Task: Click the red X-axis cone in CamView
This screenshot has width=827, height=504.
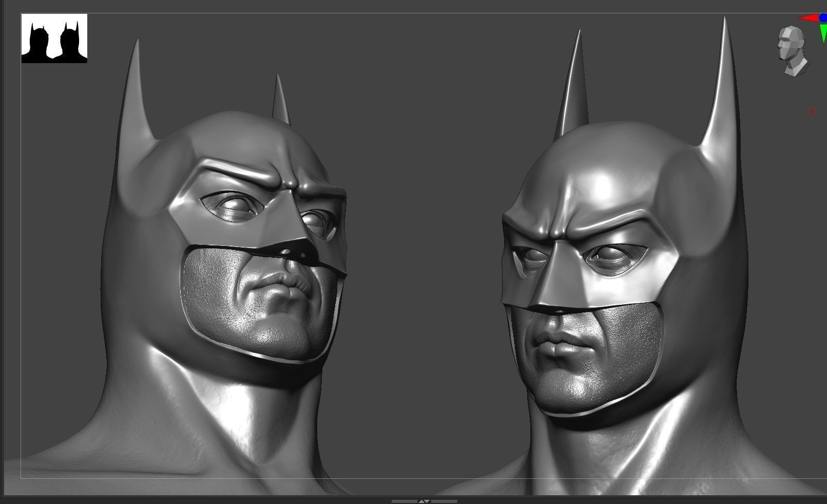Action: pyautogui.click(x=809, y=18)
